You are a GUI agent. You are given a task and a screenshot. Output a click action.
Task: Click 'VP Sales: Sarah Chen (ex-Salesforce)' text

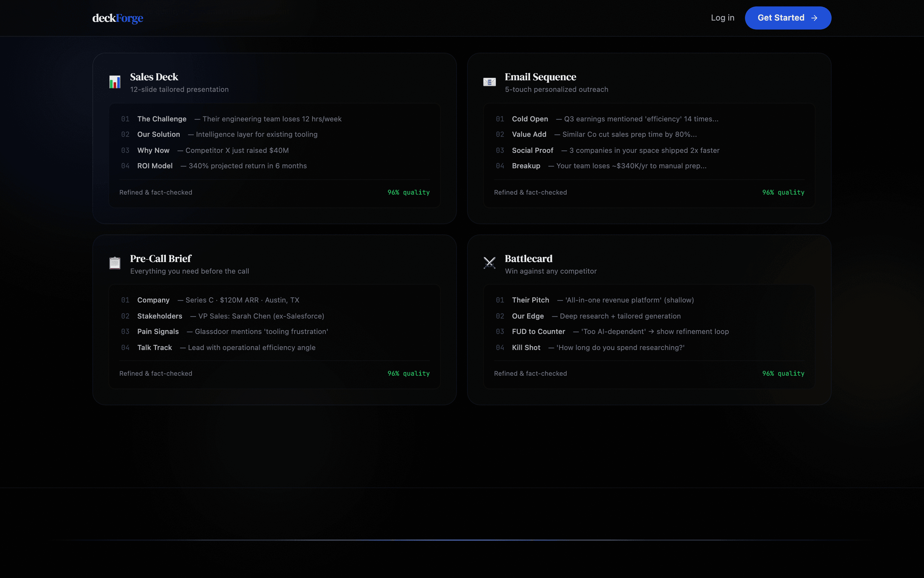261,316
